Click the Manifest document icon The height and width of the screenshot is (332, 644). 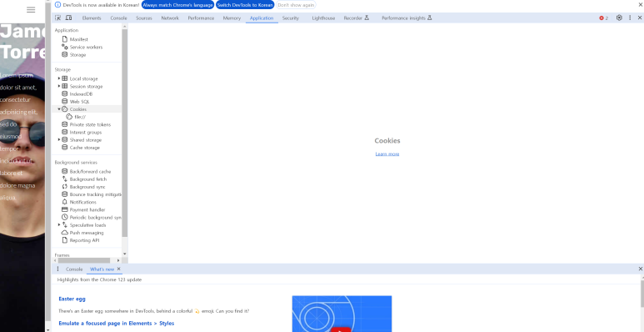pyautogui.click(x=64, y=39)
